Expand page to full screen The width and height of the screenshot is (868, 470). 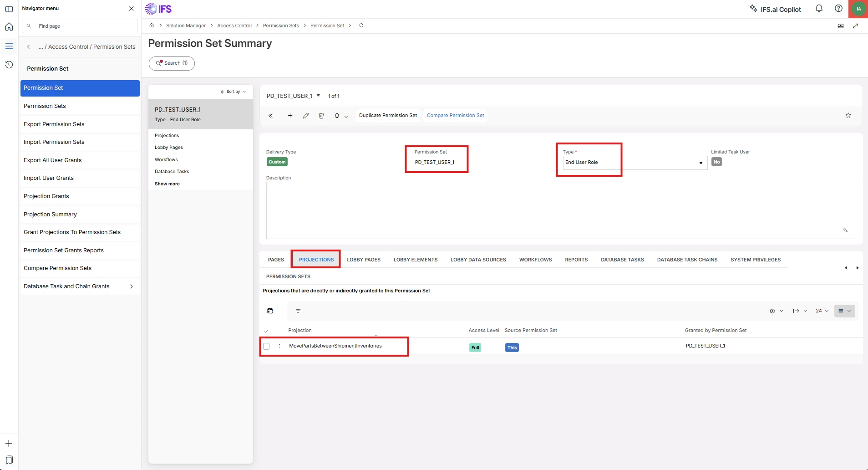click(855, 26)
